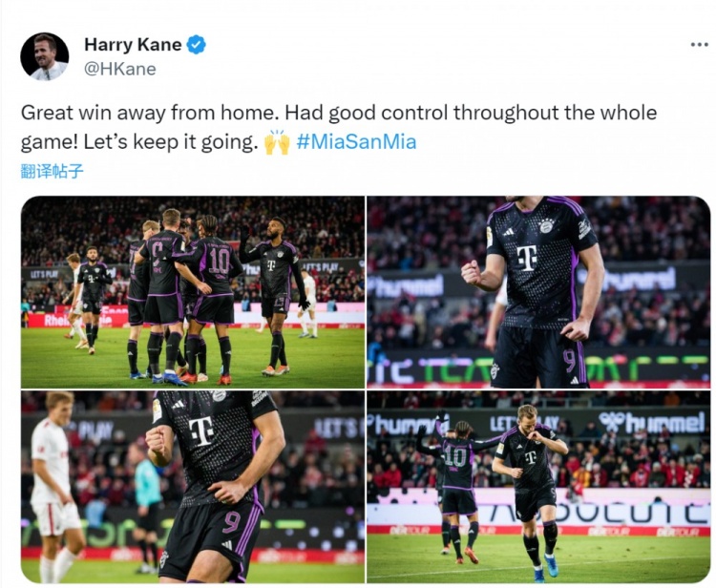Click the 翻译帖子 translate post link
Viewport: 716px width, 588px height.
coord(53,171)
